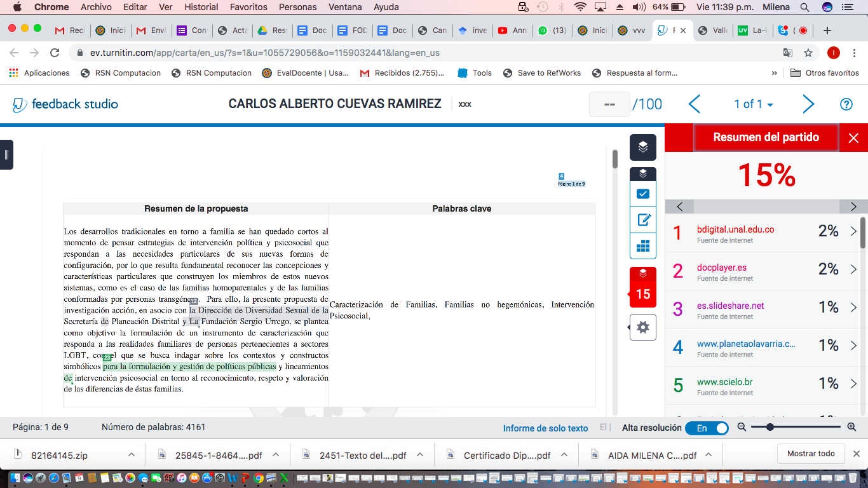
Task: Switch to the Valle browser tab
Action: tap(712, 30)
